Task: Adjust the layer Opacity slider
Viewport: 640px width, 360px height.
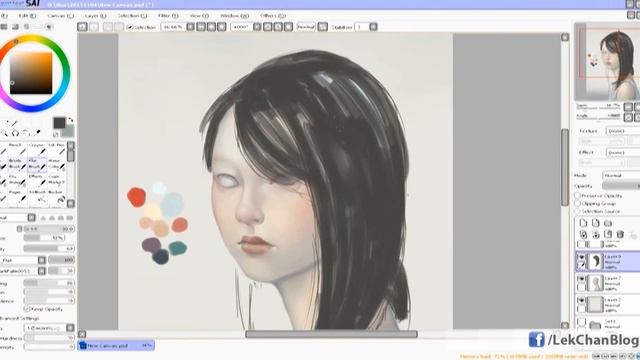Action: pos(621,186)
